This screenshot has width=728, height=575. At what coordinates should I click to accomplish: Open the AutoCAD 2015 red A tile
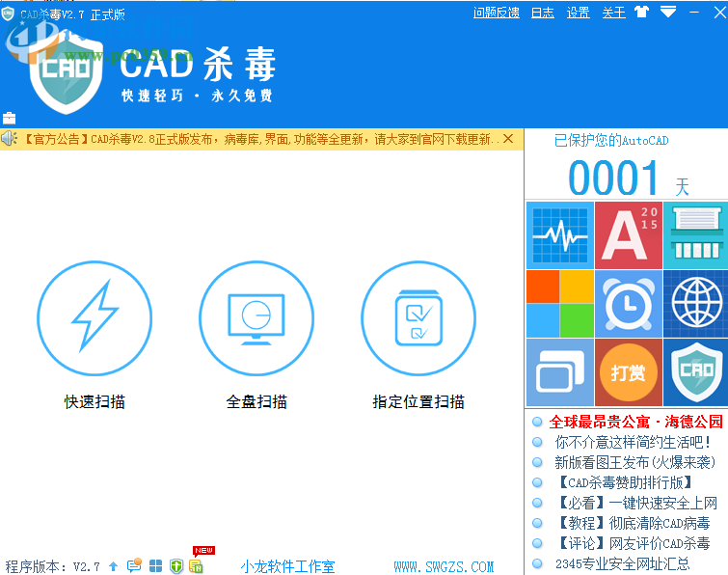click(x=629, y=235)
